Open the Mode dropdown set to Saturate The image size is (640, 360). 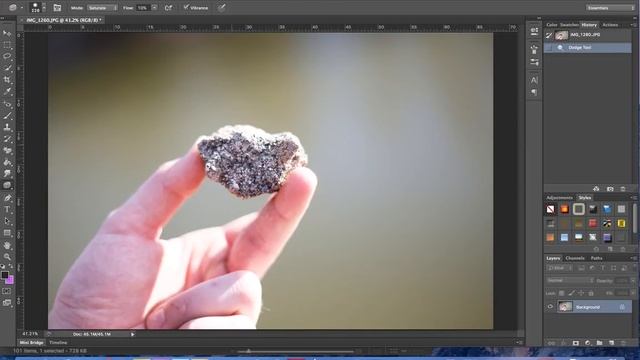click(x=102, y=8)
